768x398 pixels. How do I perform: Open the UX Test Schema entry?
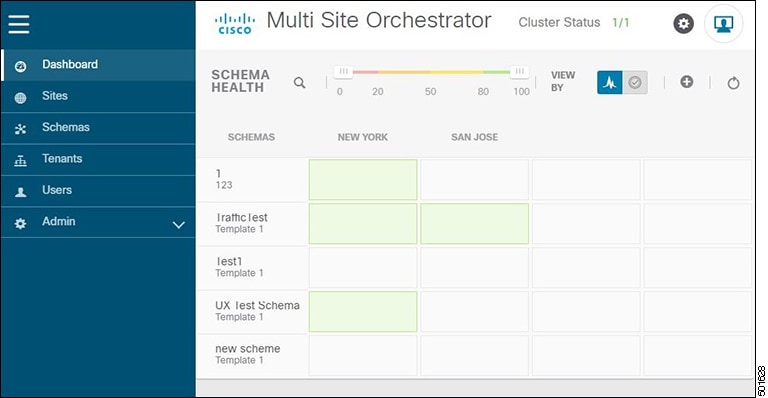[257, 305]
